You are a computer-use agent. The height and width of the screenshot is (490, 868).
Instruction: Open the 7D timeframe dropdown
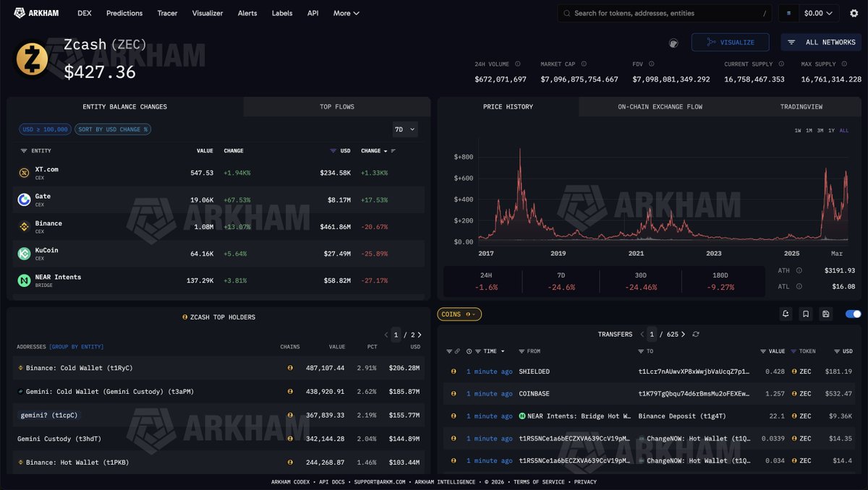point(405,129)
